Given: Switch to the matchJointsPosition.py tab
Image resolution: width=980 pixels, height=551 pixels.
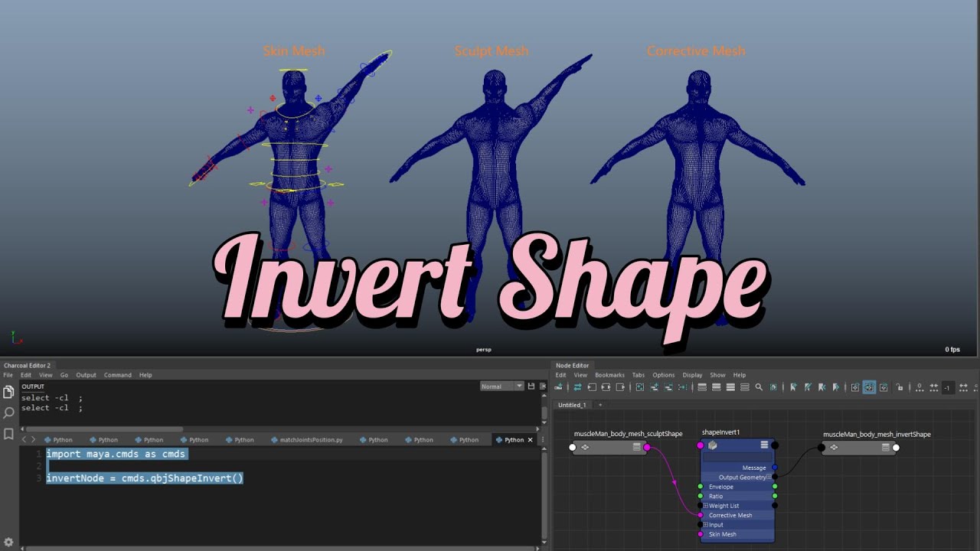Looking at the screenshot, I should click(306, 440).
